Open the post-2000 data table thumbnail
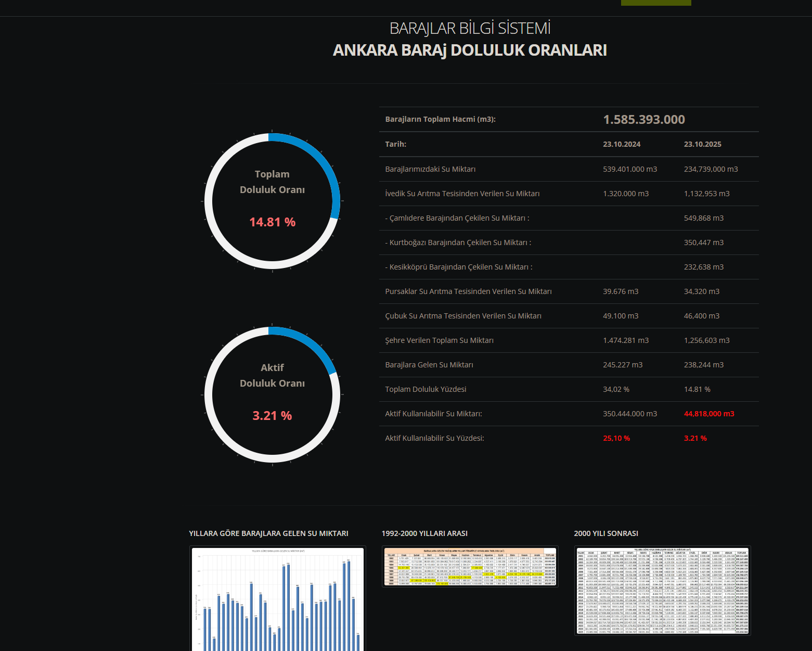 (662, 591)
